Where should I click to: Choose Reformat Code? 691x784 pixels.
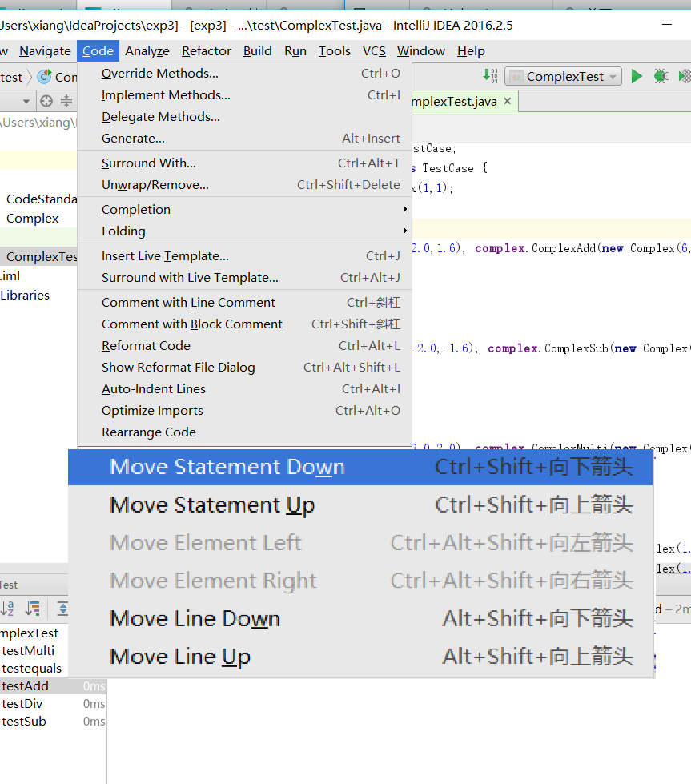[244, 345]
